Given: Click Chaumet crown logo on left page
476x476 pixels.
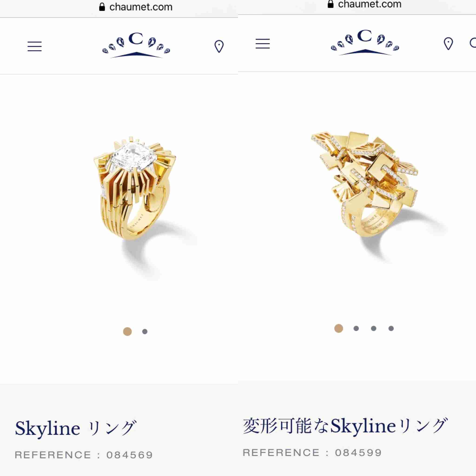Looking at the screenshot, I should tap(136, 46).
